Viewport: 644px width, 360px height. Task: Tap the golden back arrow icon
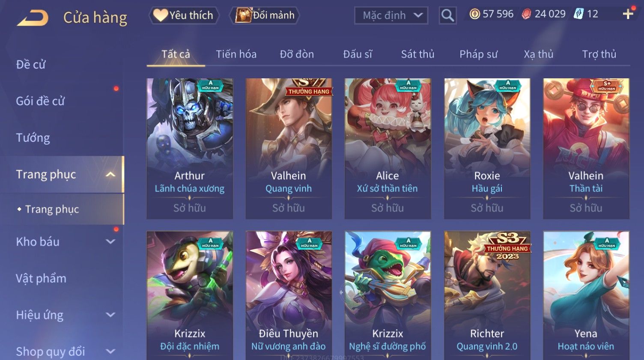[33, 18]
